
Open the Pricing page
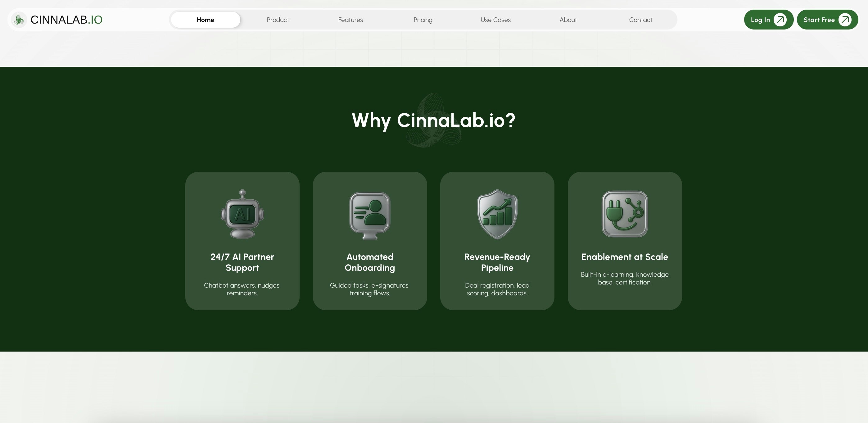coord(423,20)
